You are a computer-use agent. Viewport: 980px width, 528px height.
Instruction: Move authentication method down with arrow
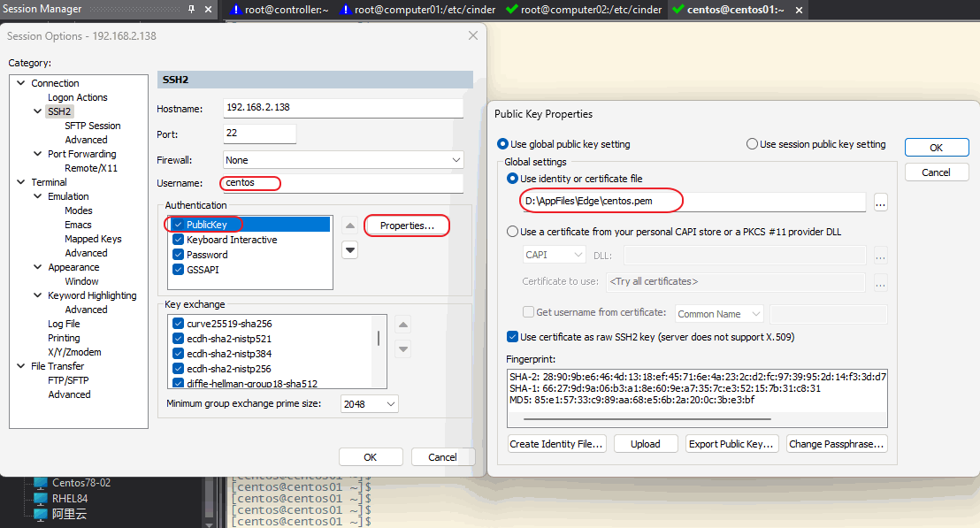pos(350,250)
